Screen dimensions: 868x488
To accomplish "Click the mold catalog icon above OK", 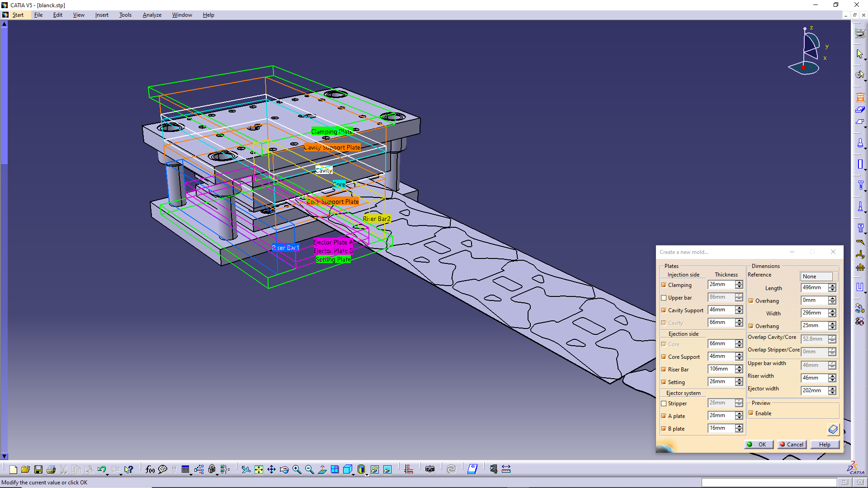I will click(833, 429).
